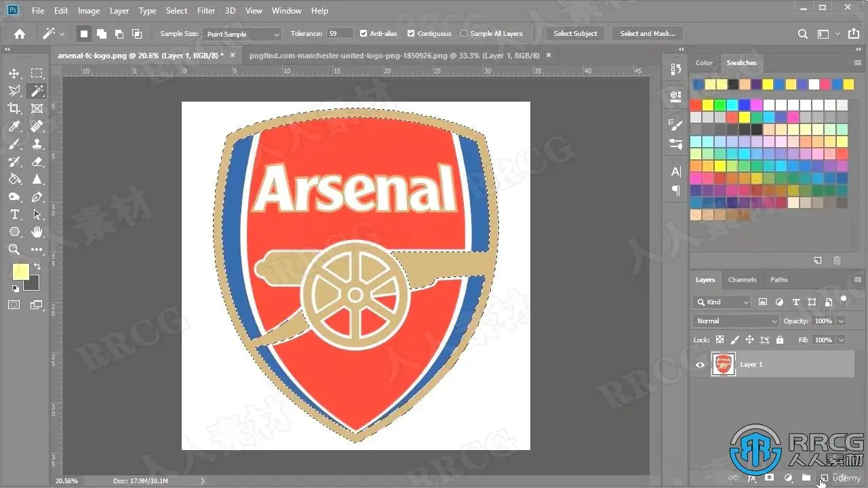Select the History Brush tool

tap(14, 161)
